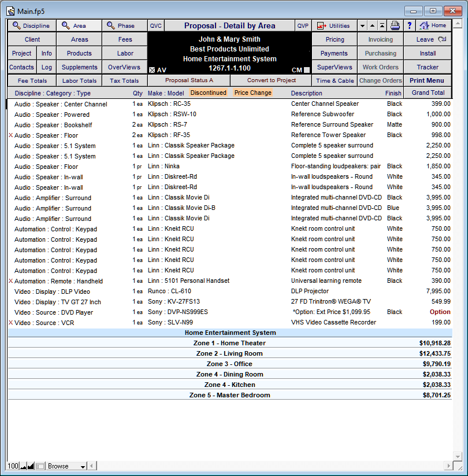
Task: Go to the Products tab
Action: point(79,53)
